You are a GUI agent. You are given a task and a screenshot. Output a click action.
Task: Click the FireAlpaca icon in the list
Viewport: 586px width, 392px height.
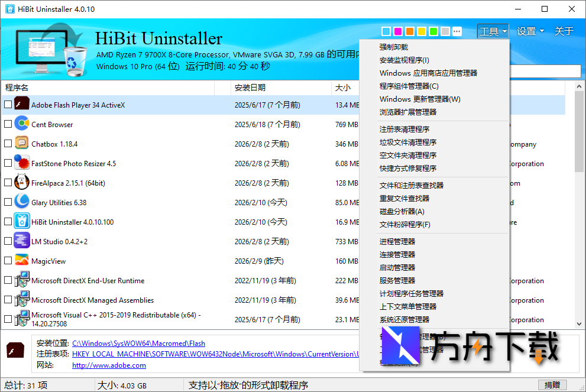21,182
